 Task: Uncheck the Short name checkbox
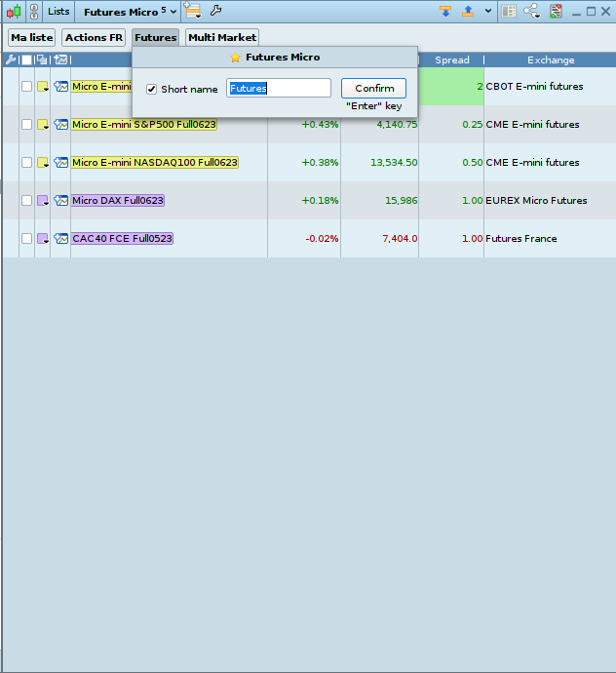(151, 90)
